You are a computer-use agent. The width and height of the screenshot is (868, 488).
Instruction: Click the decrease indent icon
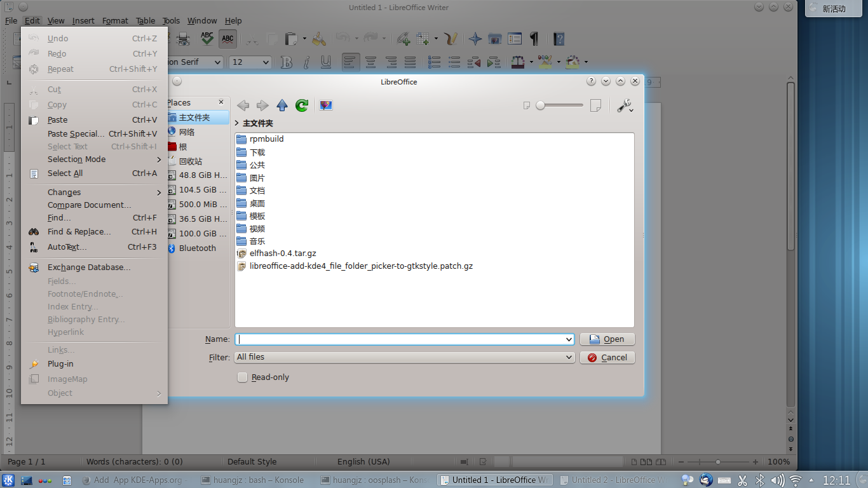(474, 62)
